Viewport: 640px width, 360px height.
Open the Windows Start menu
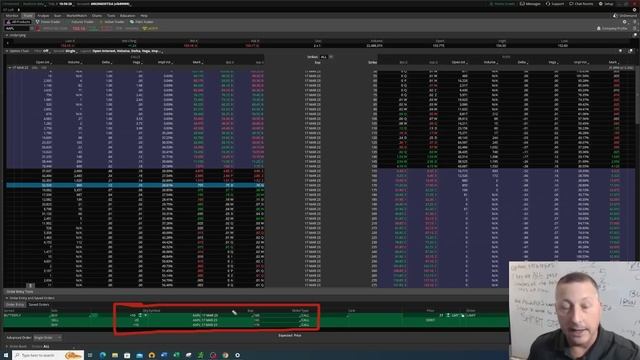5,356
